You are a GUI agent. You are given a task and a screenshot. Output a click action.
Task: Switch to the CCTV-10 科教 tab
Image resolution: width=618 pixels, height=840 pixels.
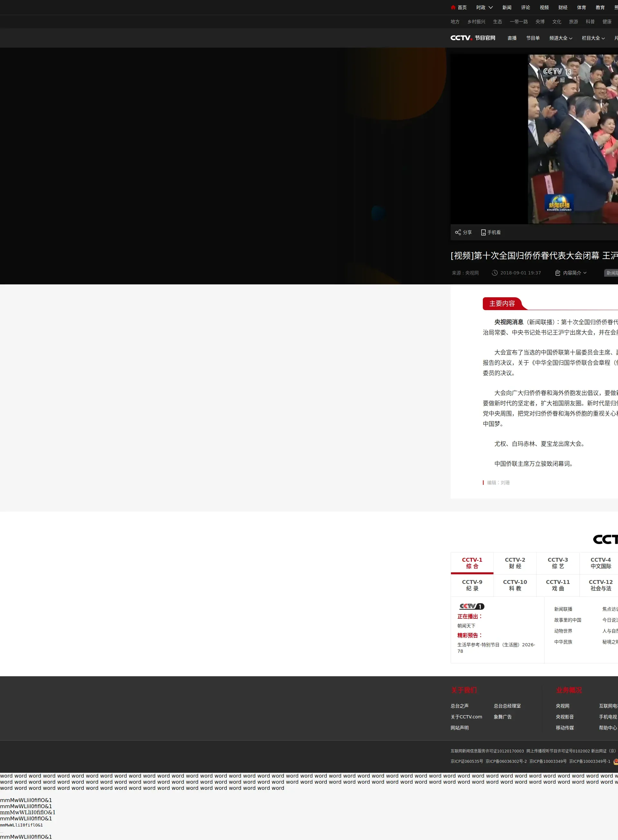515,585
